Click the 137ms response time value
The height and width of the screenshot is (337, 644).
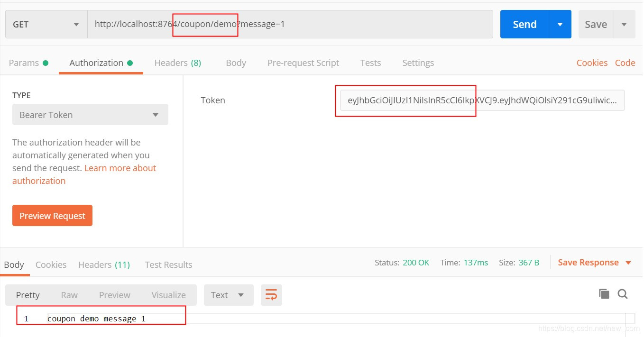point(476,263)
